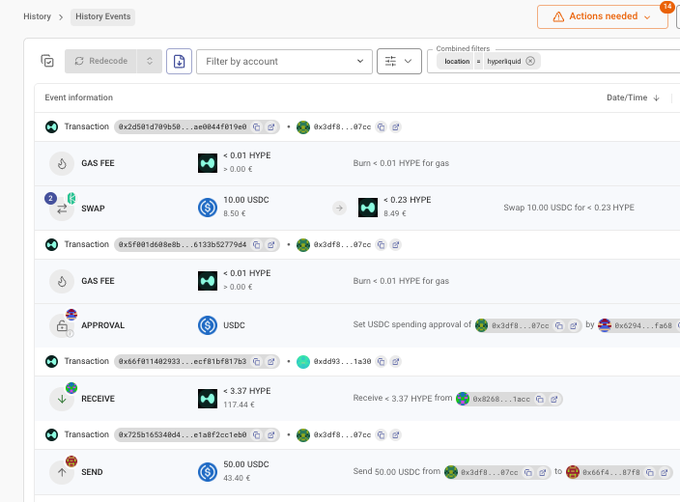Copy transaction hash 0x725b165340d4
The height and width of the screenshot is (502, 680).
pyautogui.click(x=257, y=435)
